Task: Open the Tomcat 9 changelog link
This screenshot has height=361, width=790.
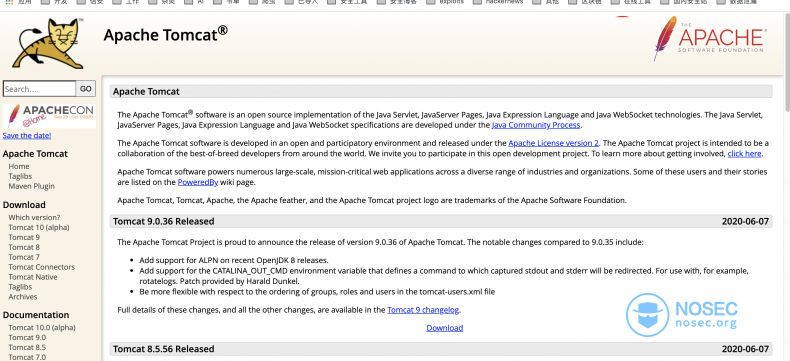Action: pos(423,310)
